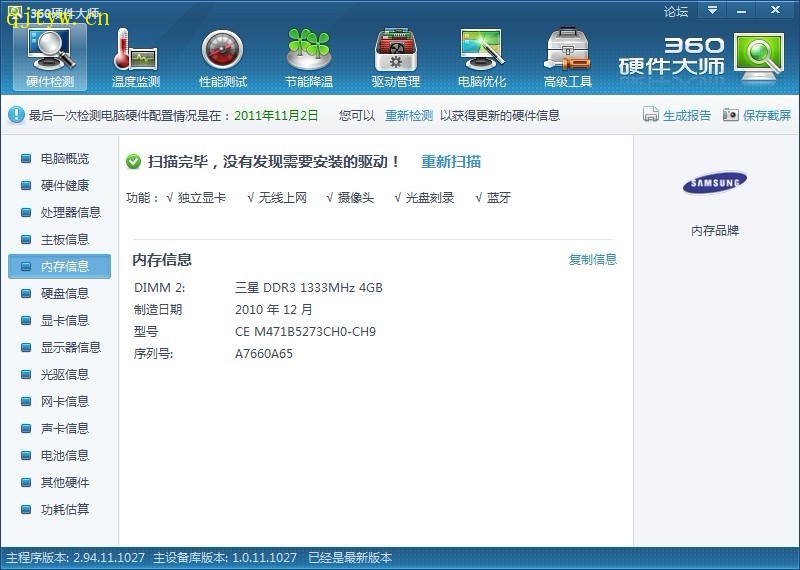Close the 360硬件大师 window

click(x=776, y=10)
